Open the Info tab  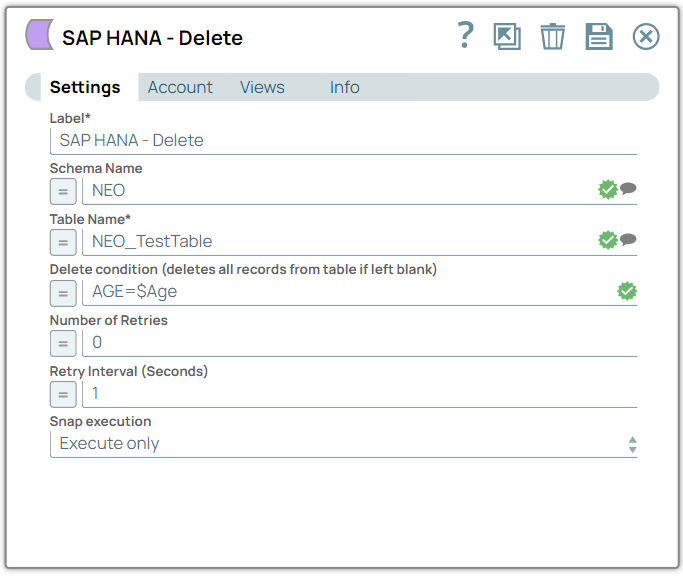(x=345, y=87)
